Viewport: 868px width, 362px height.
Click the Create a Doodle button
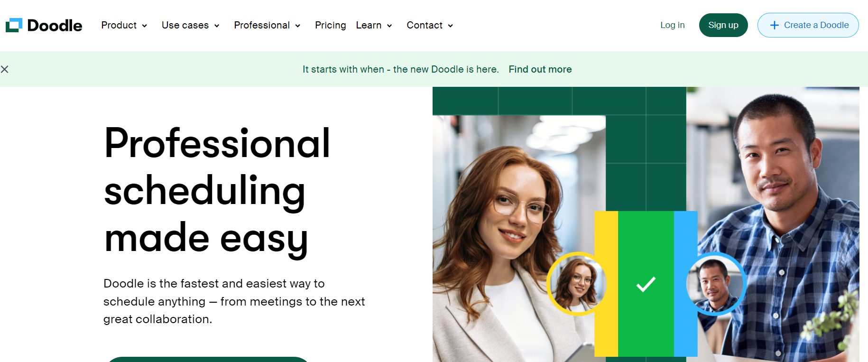808,25
